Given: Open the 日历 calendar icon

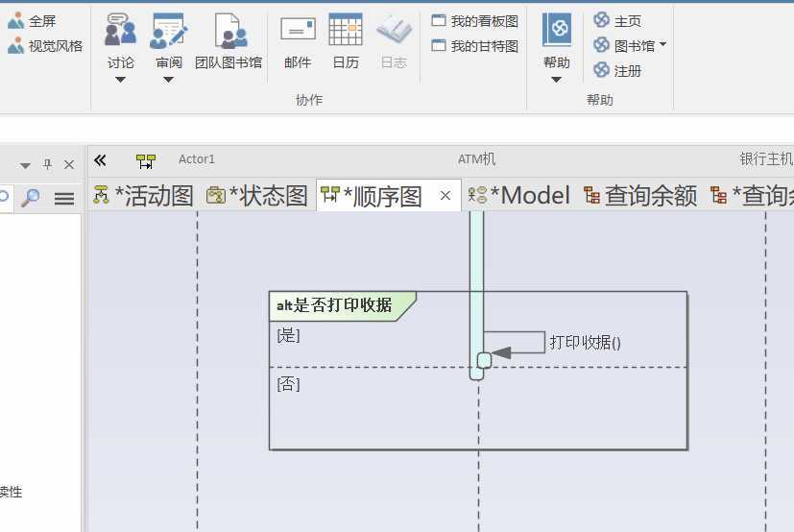Looking at the screenshot, I should (346, 41).
